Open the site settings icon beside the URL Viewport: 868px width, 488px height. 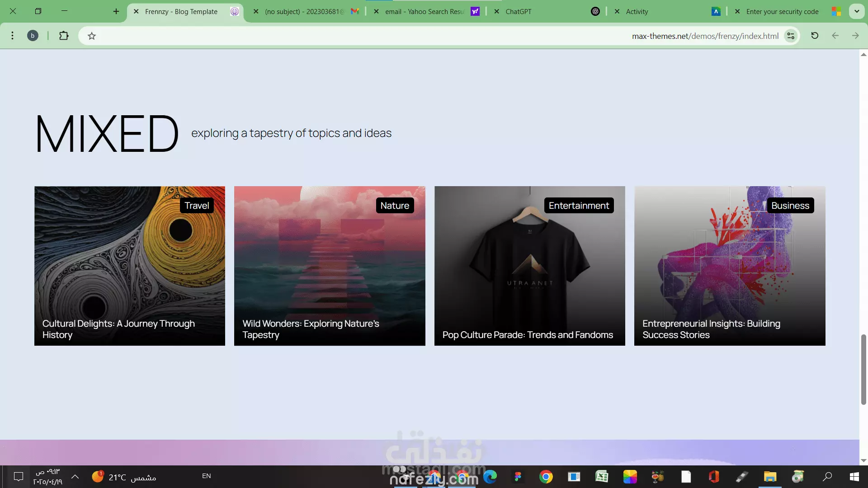tap(791, 36)
